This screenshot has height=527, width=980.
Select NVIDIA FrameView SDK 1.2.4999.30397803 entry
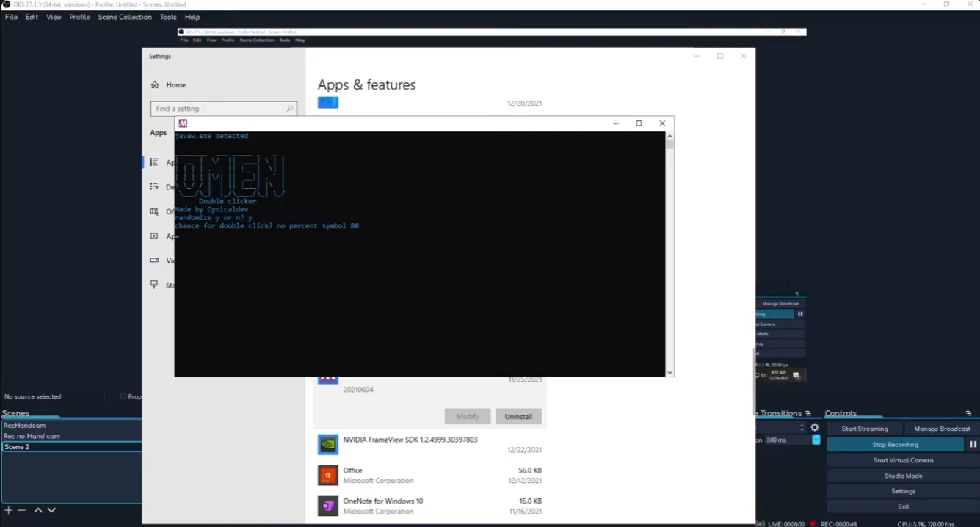(430, 444)
